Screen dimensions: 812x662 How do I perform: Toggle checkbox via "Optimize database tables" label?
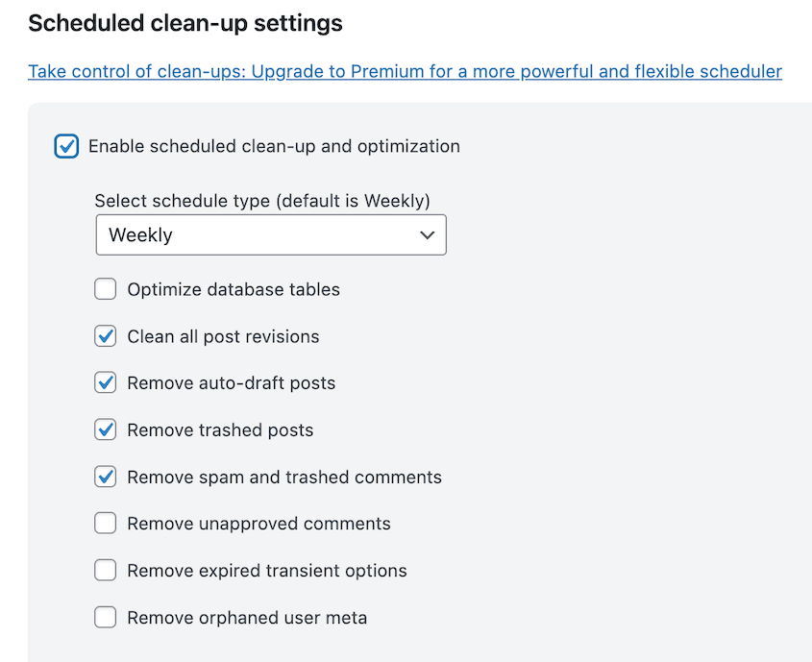coord(235,288)
